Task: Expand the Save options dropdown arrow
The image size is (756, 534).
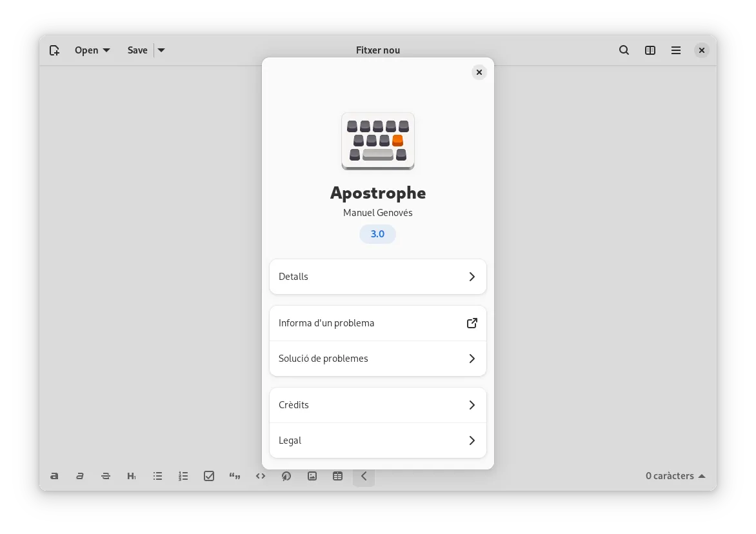Action: (x=161, y=50)
